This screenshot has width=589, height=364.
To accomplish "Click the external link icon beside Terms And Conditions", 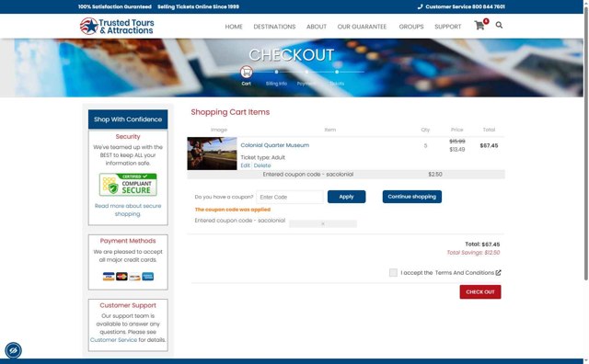I will click(x=498, y=273).
